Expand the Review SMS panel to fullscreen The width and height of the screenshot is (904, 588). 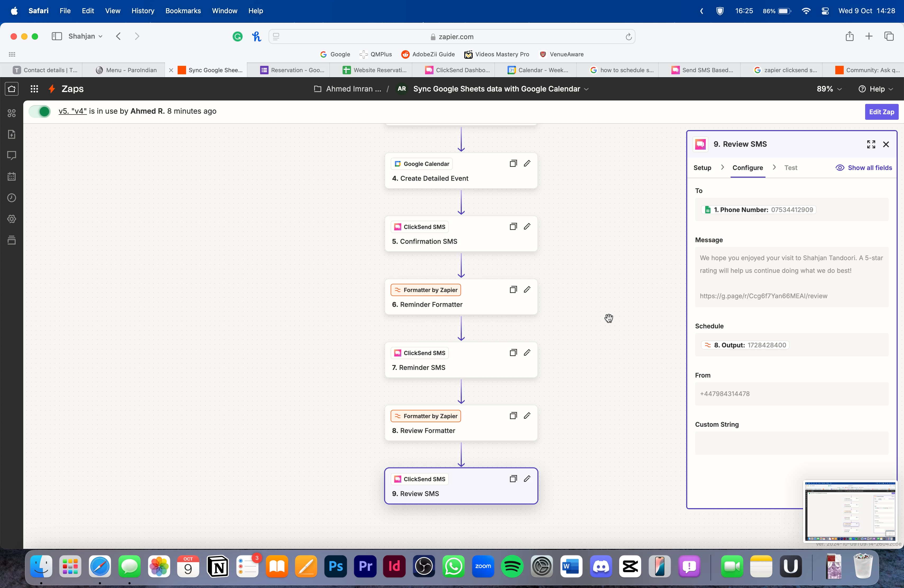pos(871,144)
